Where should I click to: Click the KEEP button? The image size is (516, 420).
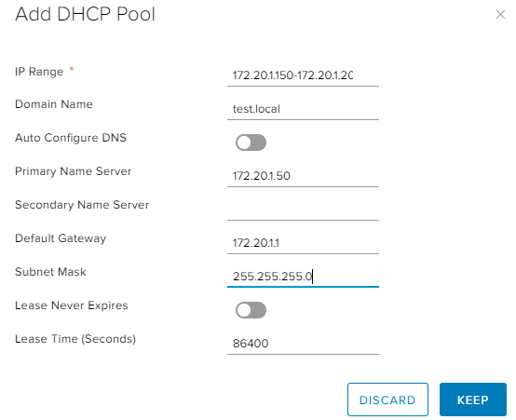tap(473, 400)
